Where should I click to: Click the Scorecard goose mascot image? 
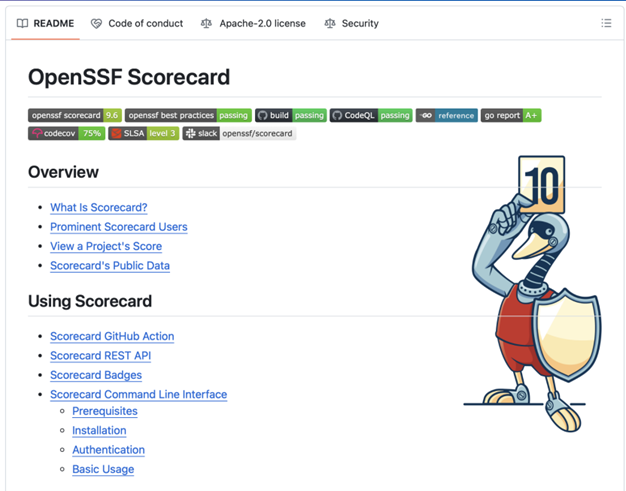tap(533, 294)
